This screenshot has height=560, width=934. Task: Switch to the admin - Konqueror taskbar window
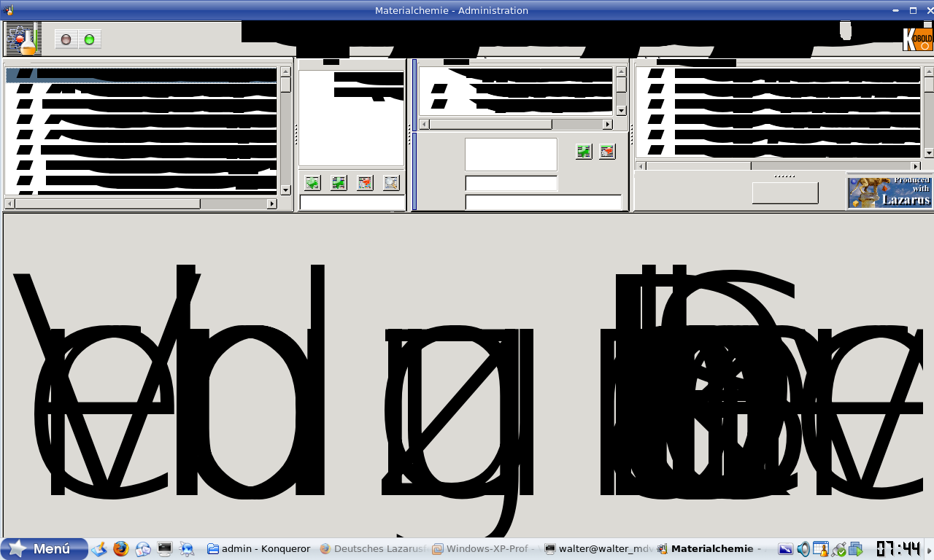click(259, 549)
